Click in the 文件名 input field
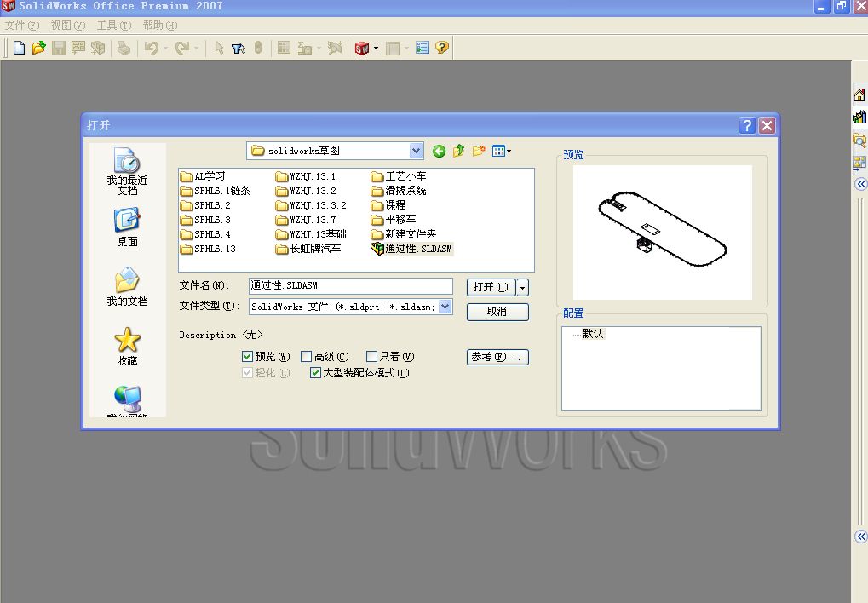Screen dimensions: 868x603 coord(350,285)
